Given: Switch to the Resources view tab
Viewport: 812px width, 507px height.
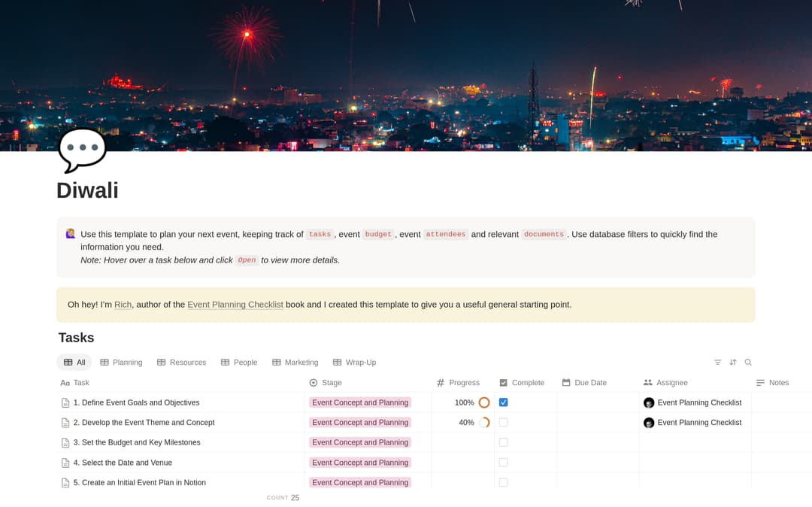Looking at the screenshot, I should pos(181,362).
